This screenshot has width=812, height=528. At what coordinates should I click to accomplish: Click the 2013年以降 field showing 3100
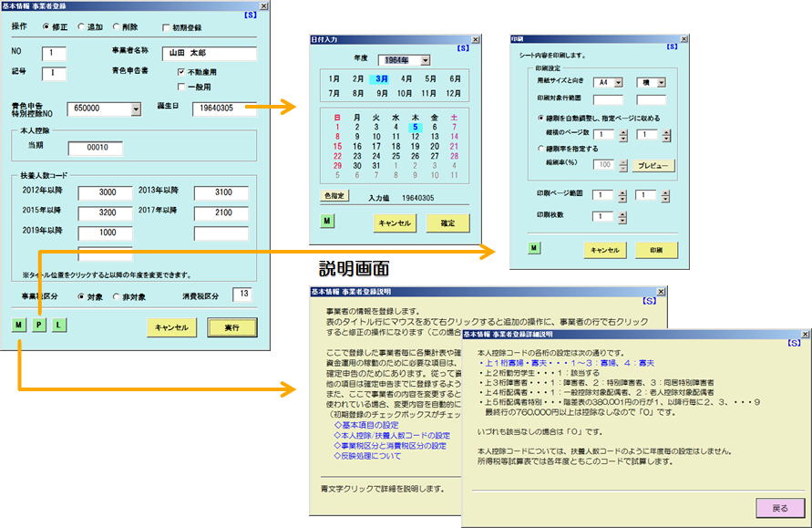pos(221,192)
